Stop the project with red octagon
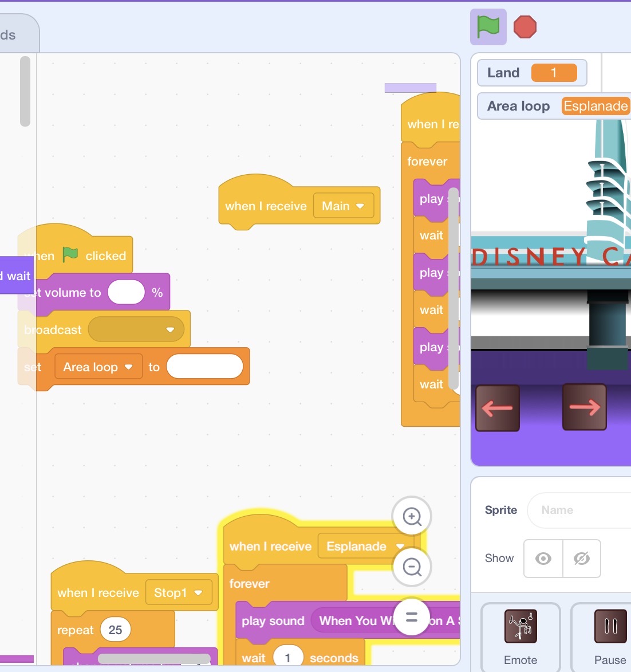This screenshot has width=631, height=672. pyautogui.click(x=524, y=27)
